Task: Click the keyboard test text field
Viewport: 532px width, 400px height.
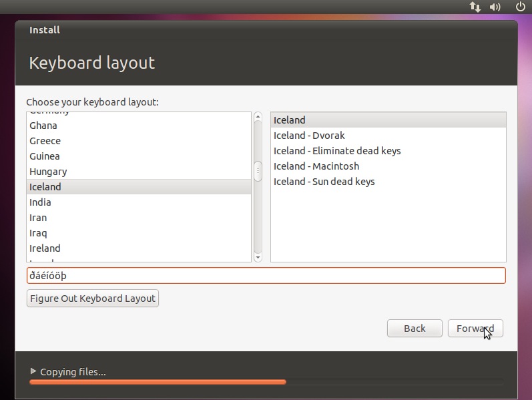Action: [x=266, y=275]
